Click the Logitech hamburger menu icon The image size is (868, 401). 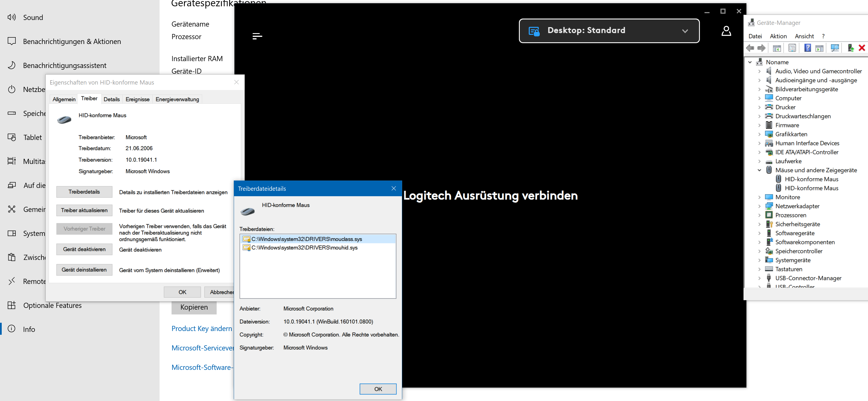coord(257,36)
